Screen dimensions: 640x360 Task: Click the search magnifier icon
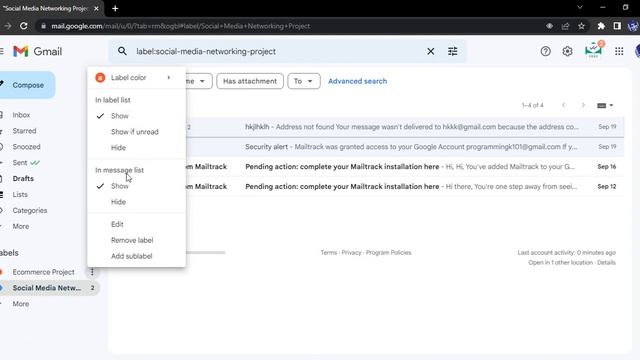(122, 51)
